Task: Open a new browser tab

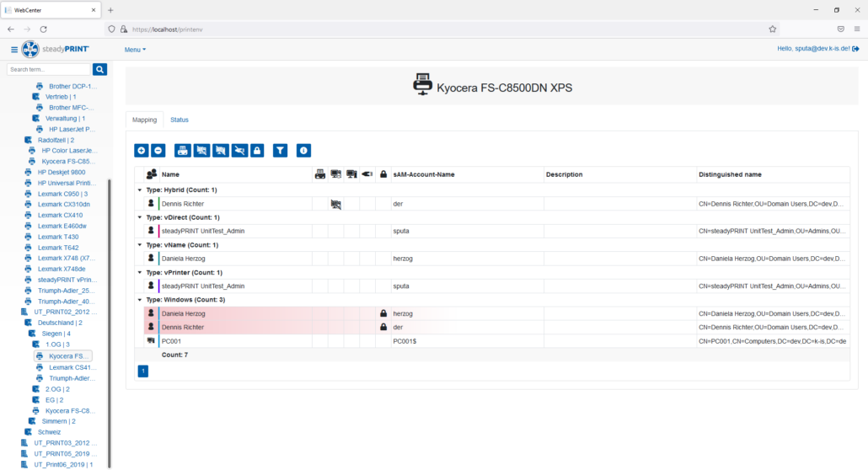Action: [110, 10]
